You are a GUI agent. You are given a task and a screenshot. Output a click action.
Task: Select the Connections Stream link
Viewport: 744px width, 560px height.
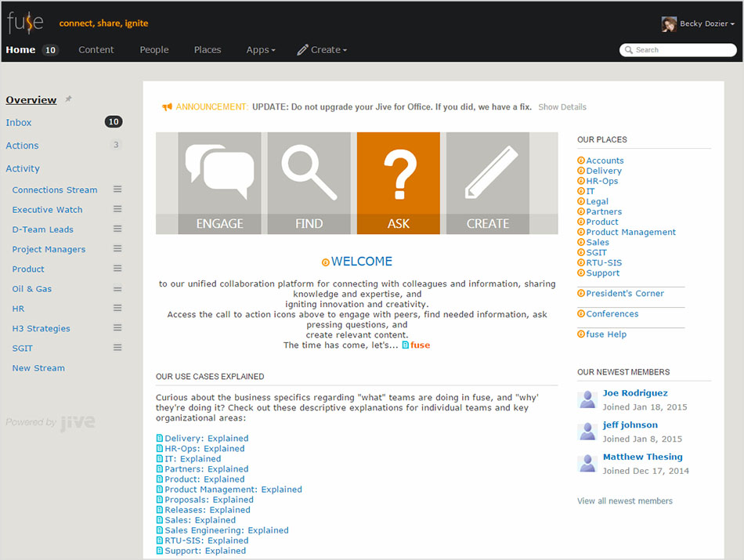[x=55, y=190]
